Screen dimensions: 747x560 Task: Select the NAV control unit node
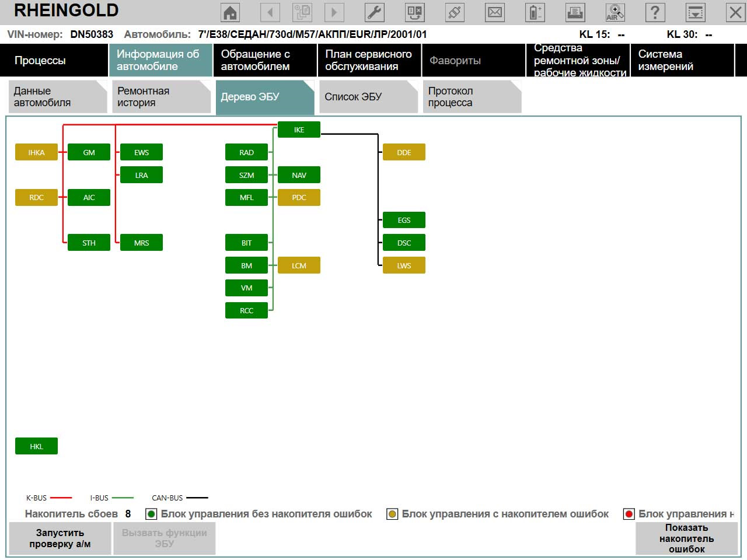point(299,175)
